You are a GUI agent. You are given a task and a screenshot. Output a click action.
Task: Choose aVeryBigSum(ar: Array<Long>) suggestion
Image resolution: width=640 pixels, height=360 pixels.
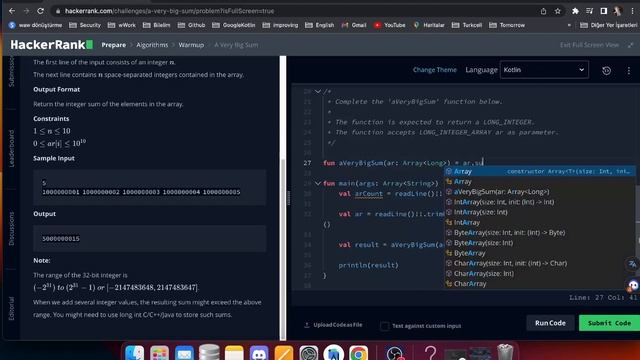[x=540, y=192]
